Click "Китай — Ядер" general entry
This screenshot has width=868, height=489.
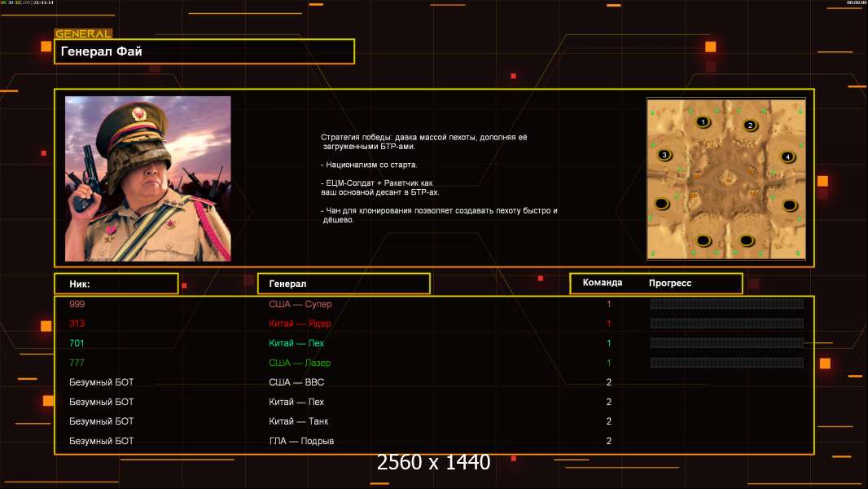(x=300, y=324)
